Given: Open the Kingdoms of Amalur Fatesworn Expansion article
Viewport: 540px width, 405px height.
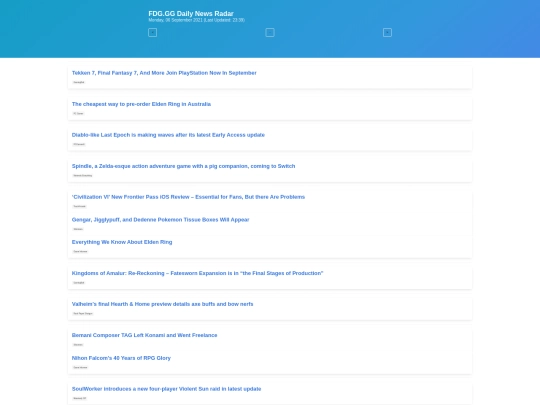Looking at the screenshot, I should click(x=197, y=273).
